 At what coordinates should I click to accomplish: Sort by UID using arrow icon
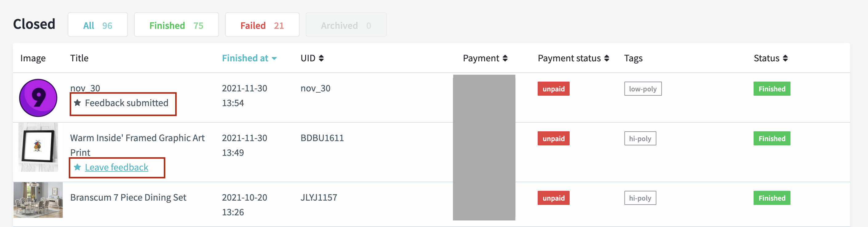coord(321,58)
